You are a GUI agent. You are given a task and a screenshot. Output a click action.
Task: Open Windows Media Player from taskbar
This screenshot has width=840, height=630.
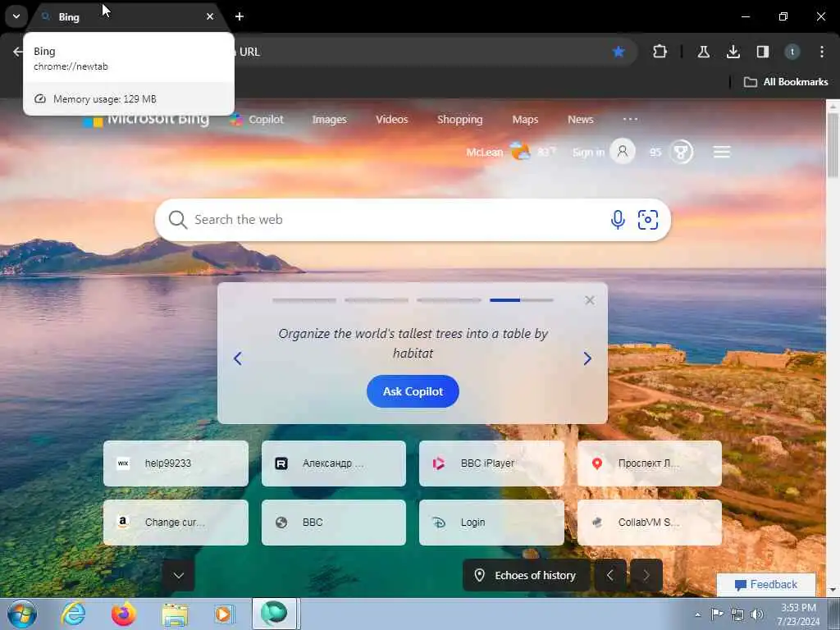point(223,614)
